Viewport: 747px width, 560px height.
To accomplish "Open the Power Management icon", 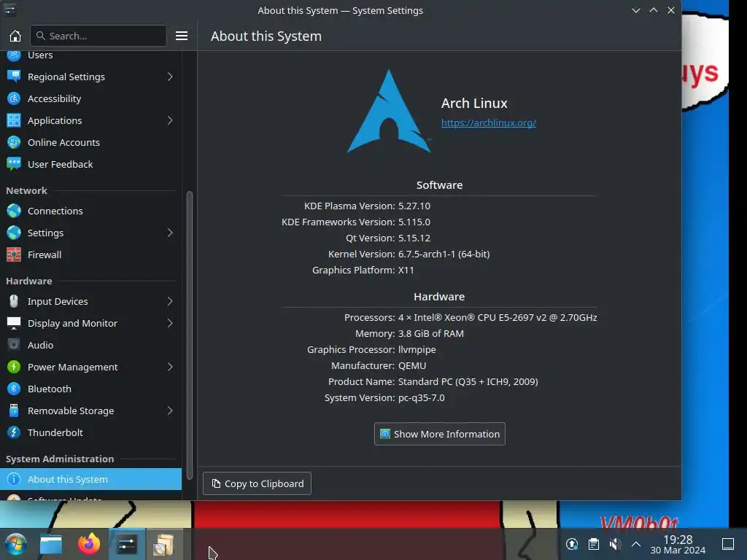I will click(14, 367).
